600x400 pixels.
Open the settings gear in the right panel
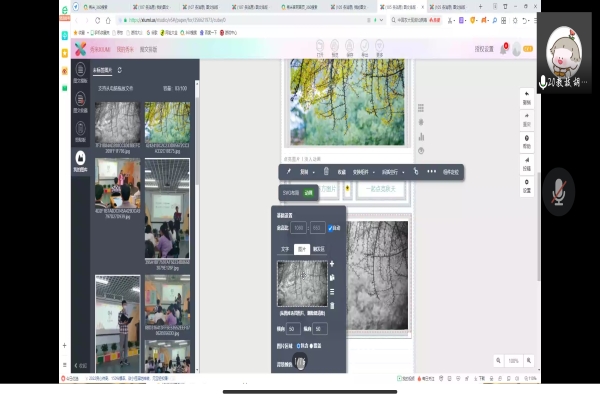(526, 188)
